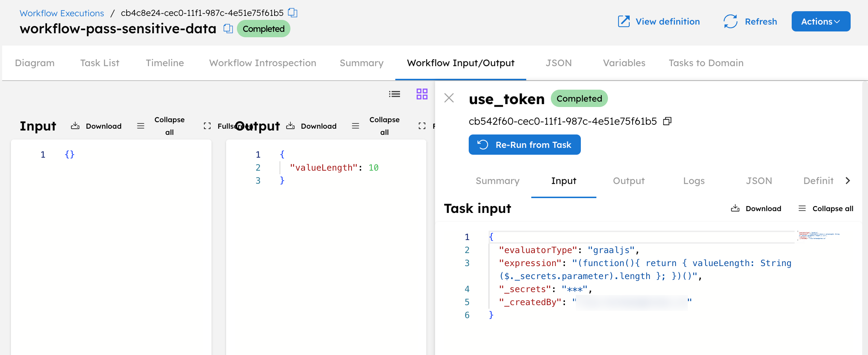The image size is (868, 355).
Task: Open the Actions dropdown
Action: click(821, 21)
